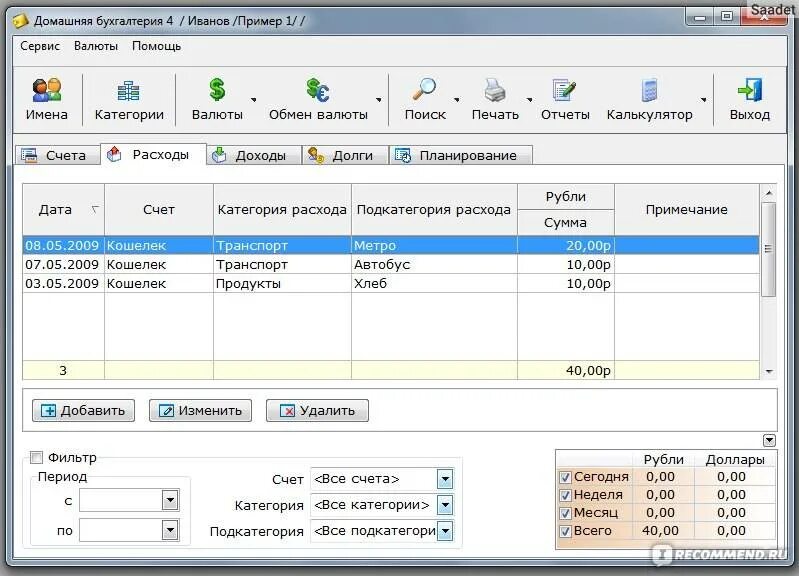Screen dimensions: 799x576
Task: Click the table scroll down arrow
Action: point(768,371)
